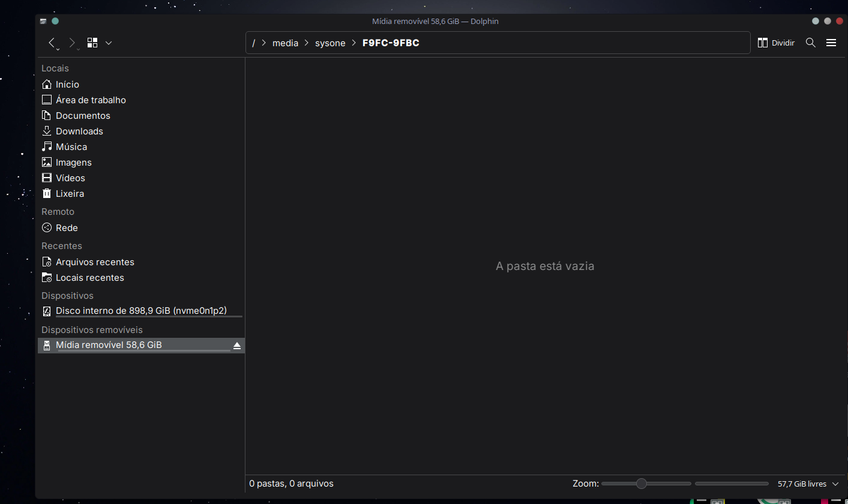Open the hamburger menu
The image size is (848, 504).
(831, 43)
